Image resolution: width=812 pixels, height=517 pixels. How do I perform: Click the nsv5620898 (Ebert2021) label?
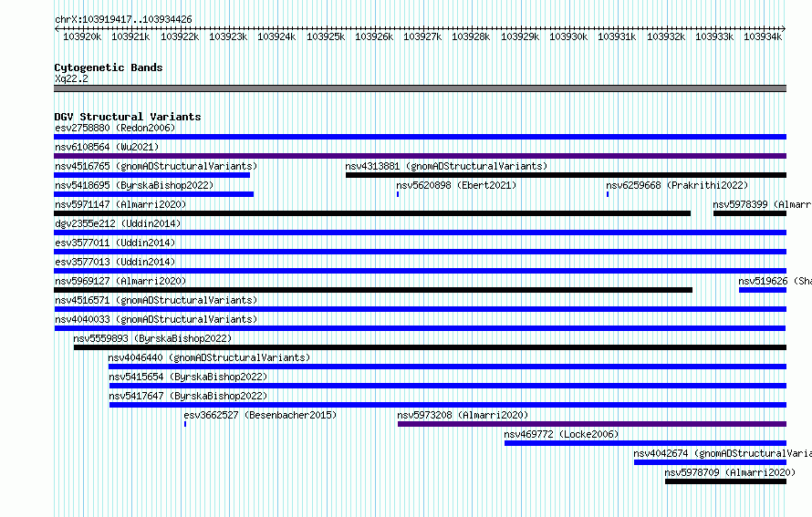tap(456, 185)
